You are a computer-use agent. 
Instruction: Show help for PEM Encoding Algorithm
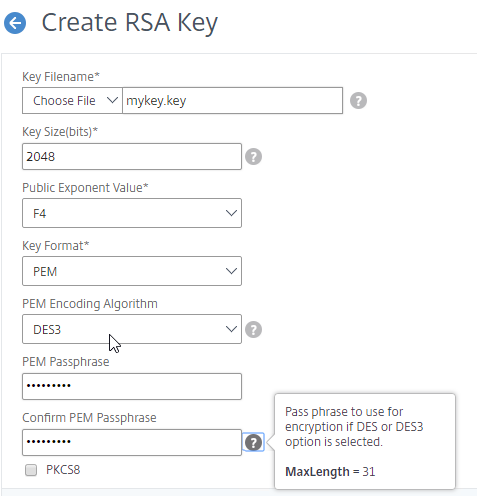(x=253, y=329)
